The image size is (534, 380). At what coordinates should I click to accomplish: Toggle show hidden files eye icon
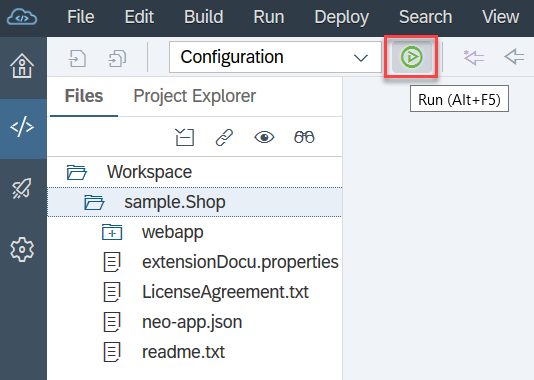tap(264, 137)
